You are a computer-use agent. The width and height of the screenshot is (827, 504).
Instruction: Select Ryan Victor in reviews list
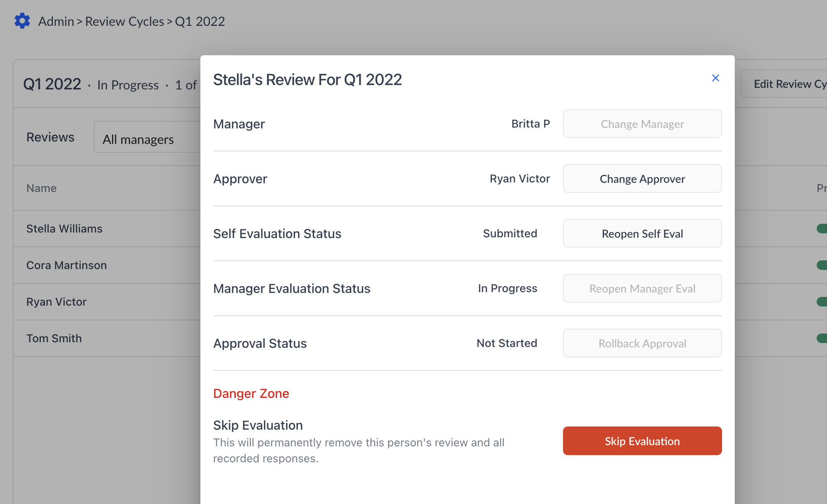(x=56, y=302)
